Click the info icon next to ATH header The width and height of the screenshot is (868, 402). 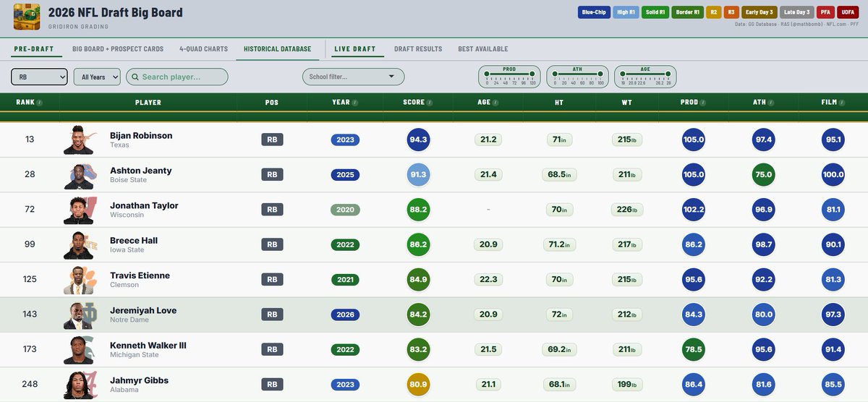pos(772,103)
